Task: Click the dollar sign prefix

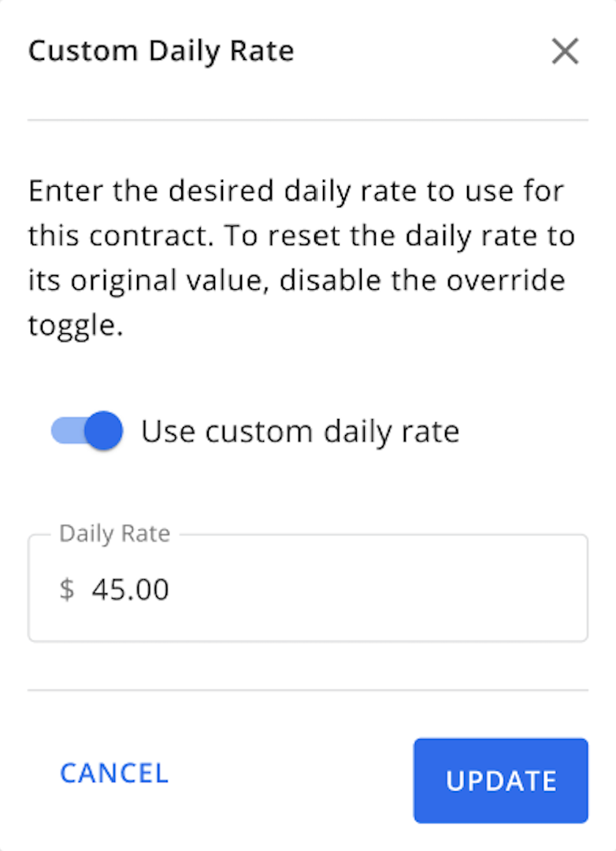Action: 67,589
